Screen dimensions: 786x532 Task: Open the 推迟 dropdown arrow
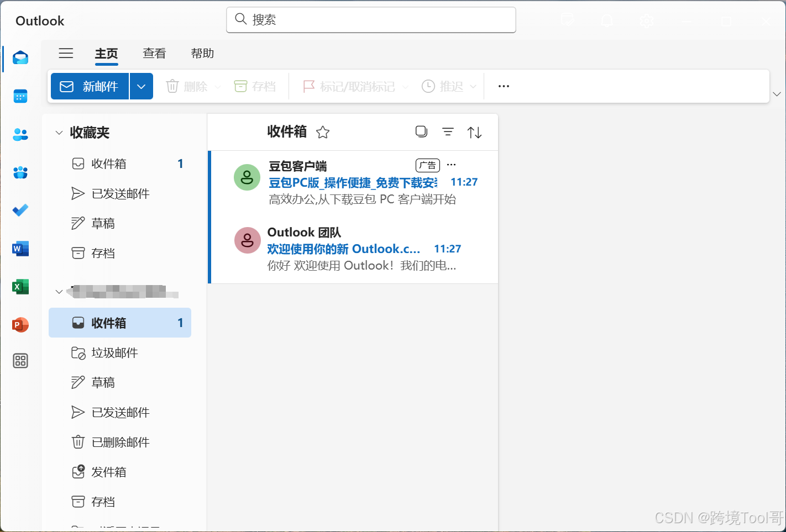473,87
